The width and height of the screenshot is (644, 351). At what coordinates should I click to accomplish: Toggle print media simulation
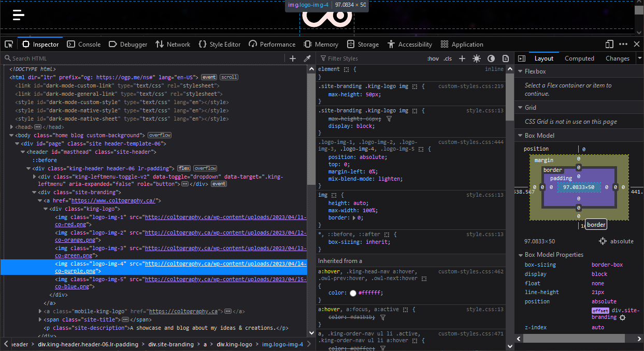pos(505,58)
